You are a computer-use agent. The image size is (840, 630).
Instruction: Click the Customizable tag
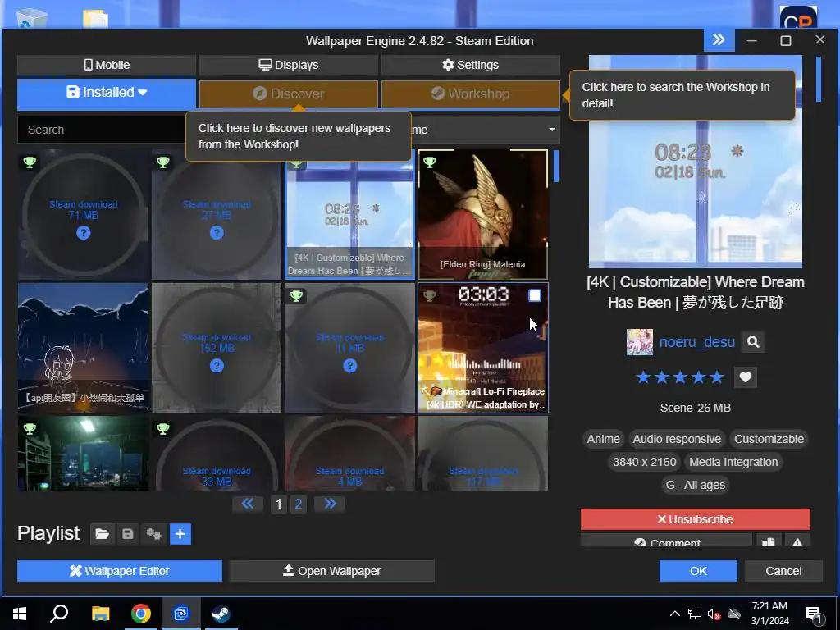click(x=769, y=440)
